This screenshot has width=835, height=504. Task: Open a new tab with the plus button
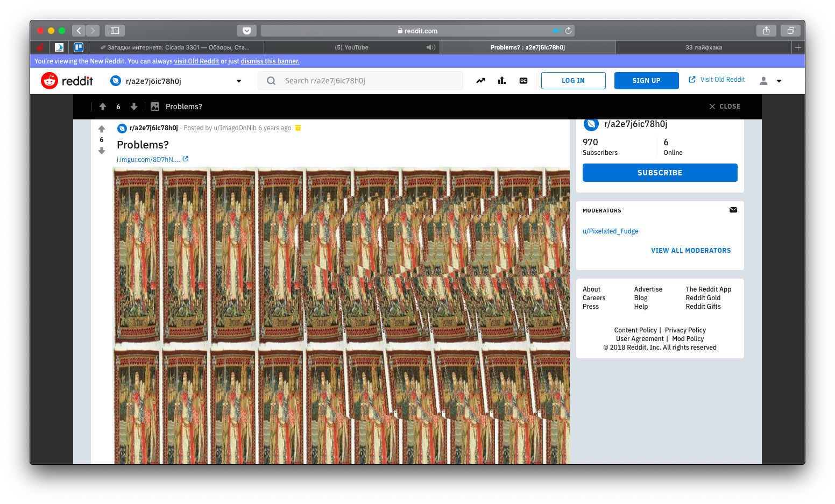pos(798,47)
